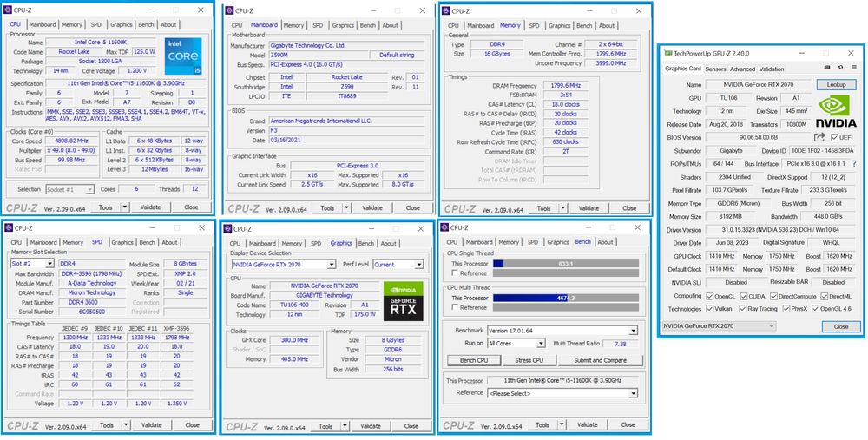Open the Perf Level Current dropdown
This screenshot has width=868, height=440.
[419, 265]
